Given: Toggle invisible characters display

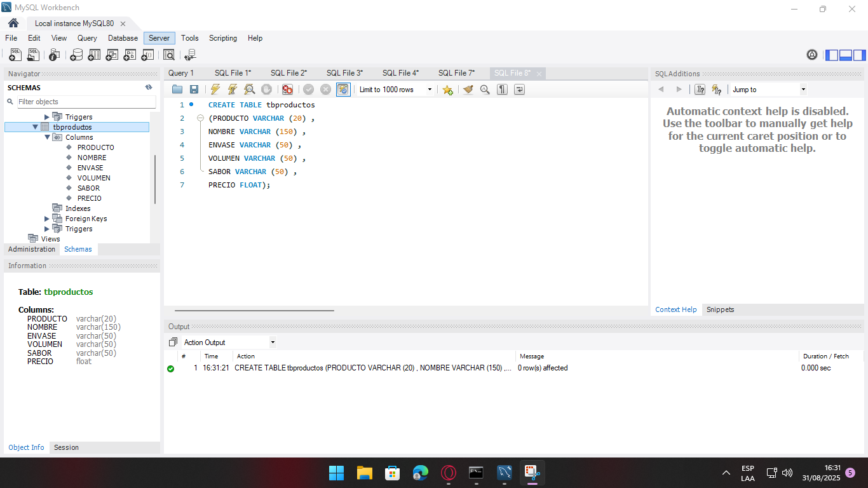Looking at the screenshot, I should click(x=502, y=90).
